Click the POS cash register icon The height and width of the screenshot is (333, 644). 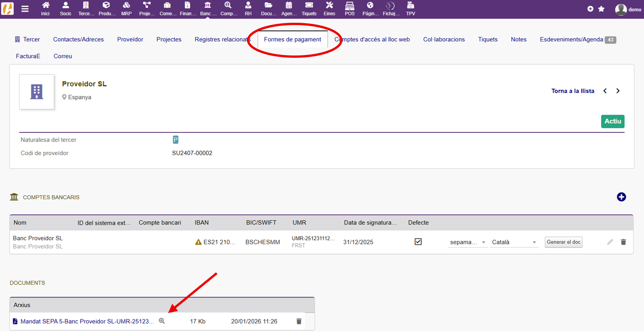349,8
